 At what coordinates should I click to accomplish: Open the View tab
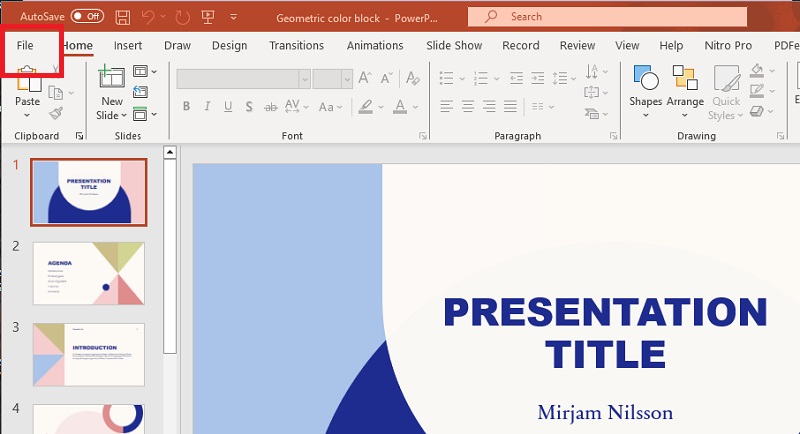tap(627, 45)
